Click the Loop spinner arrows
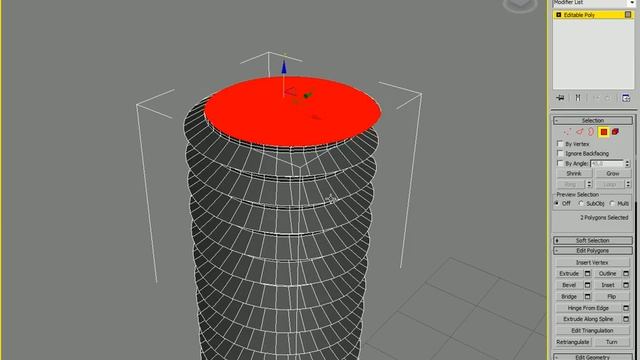The width and height of the screenshot is (640, 360). (628, 184)
